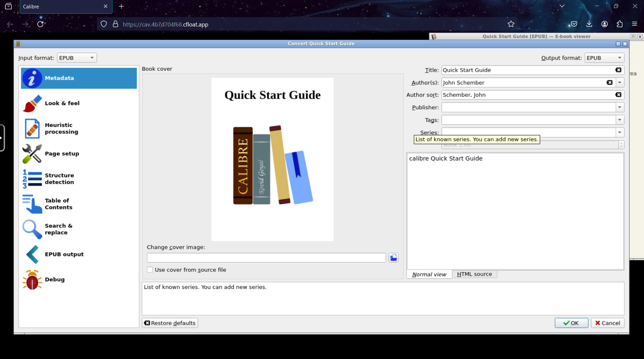The width and height of the screenshot is (644, 359).
Task: Clear the Author(s) field with its X icon
Action: (x=609, y=83)
